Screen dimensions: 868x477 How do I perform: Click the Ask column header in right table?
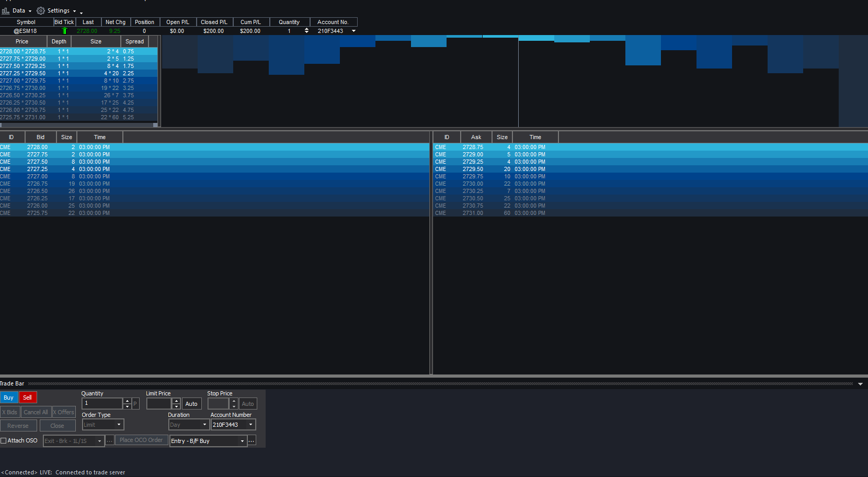[476, 137]
